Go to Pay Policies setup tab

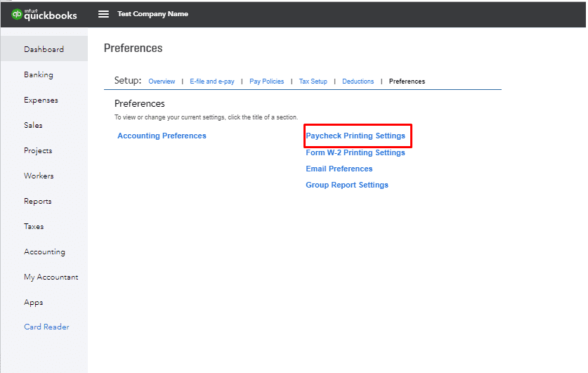click(267, 81)
